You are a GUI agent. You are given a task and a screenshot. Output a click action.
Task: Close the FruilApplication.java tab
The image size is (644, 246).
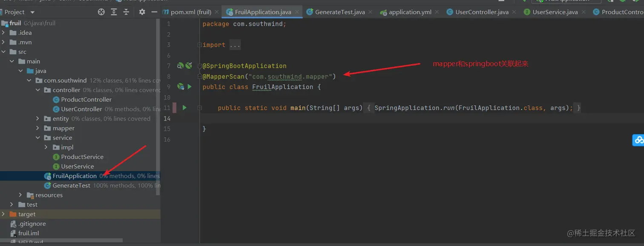coord(297,12)
